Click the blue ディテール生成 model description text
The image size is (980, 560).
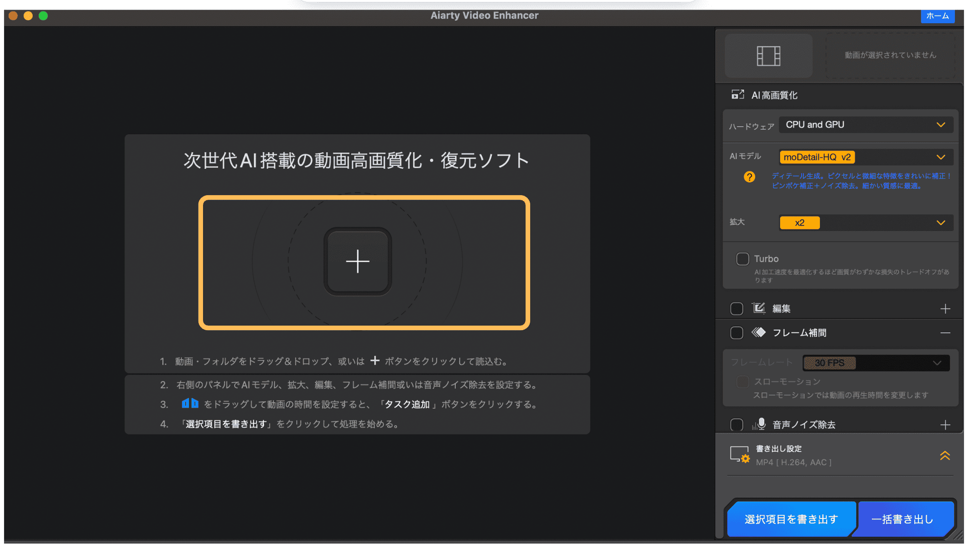click(861, 181)
